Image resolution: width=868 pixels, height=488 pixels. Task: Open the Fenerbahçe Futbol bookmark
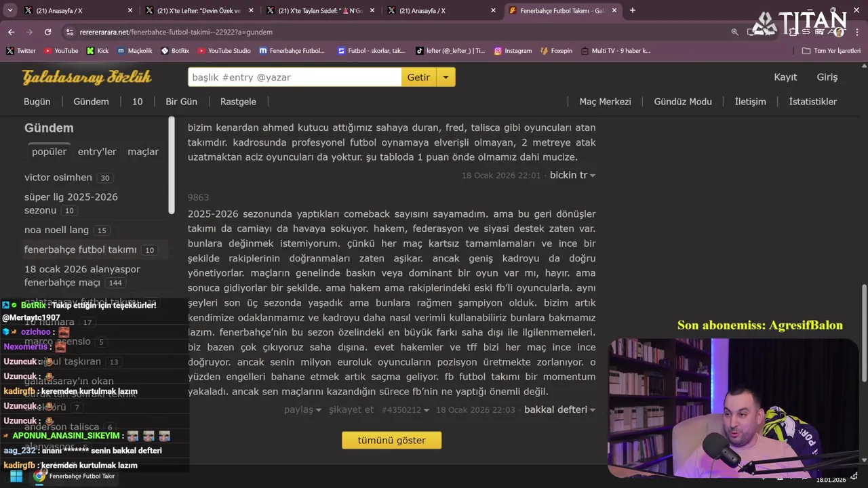tap(292, 51)
